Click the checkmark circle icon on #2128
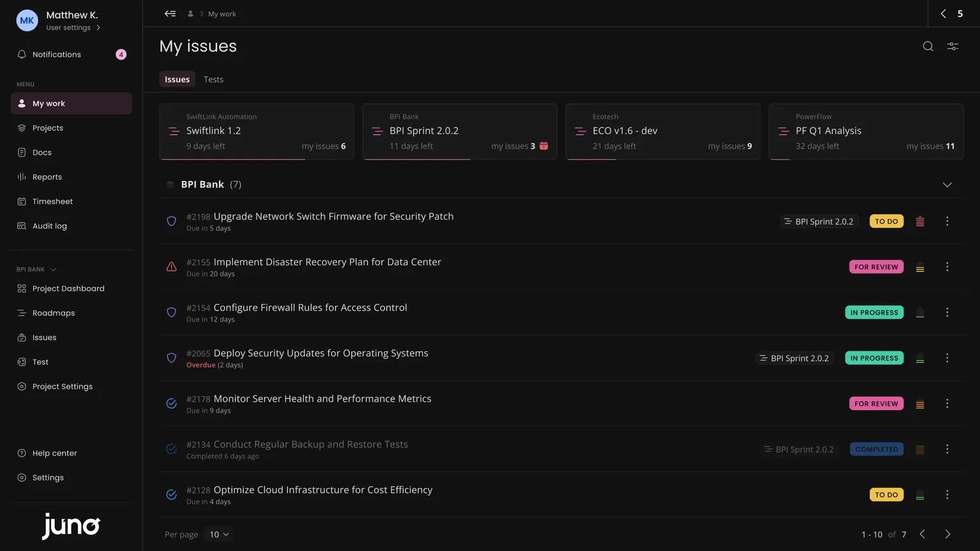 click(171, 495)
